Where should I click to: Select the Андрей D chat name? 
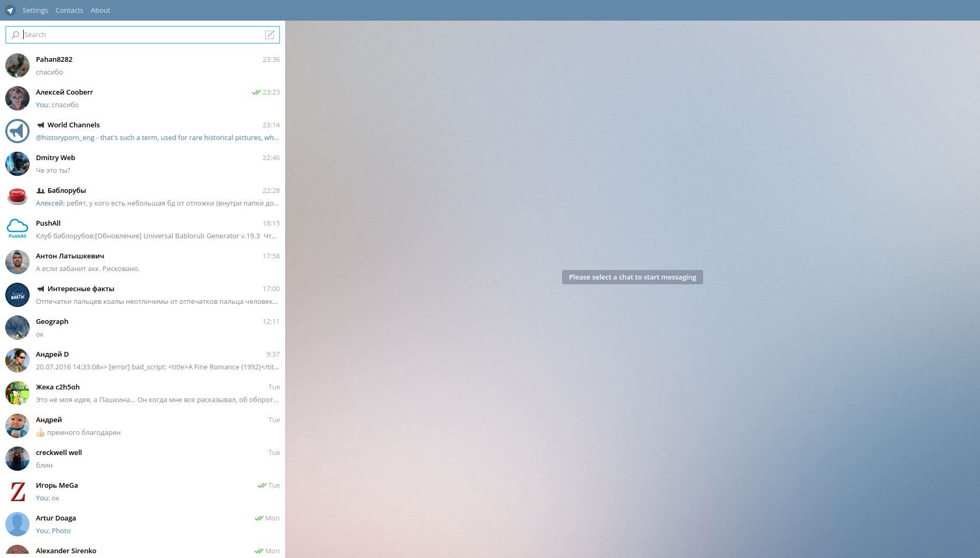click(52, 355)
